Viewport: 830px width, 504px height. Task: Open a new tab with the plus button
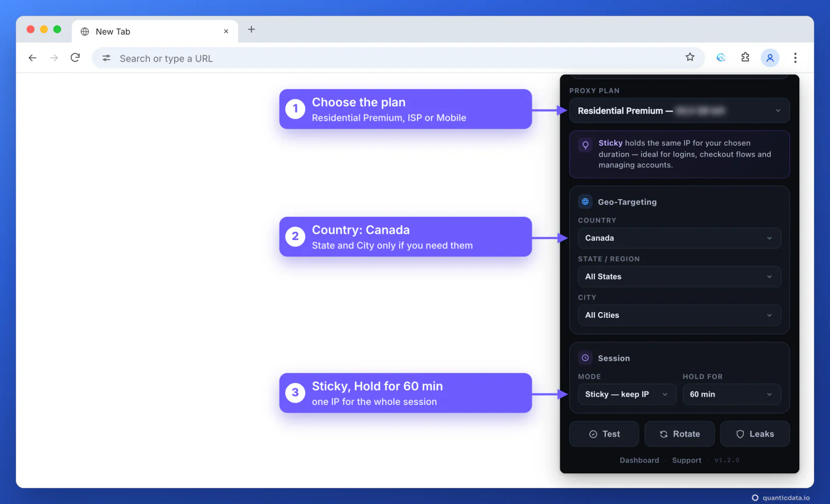point(252,30)
